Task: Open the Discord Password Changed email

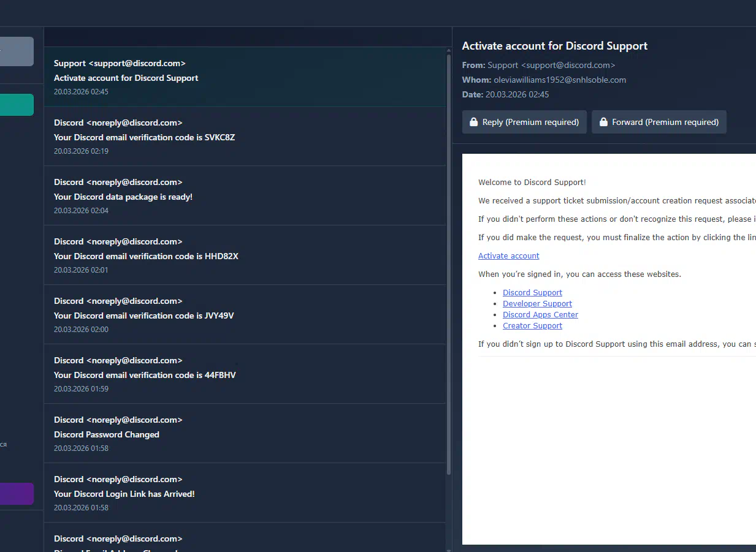Action: (245, 434)
